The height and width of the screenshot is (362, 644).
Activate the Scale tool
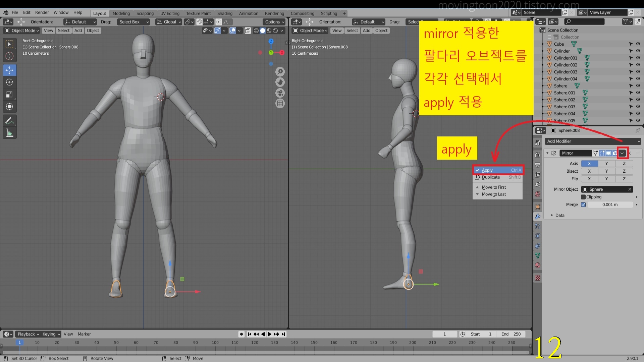[x=9, y=95]
